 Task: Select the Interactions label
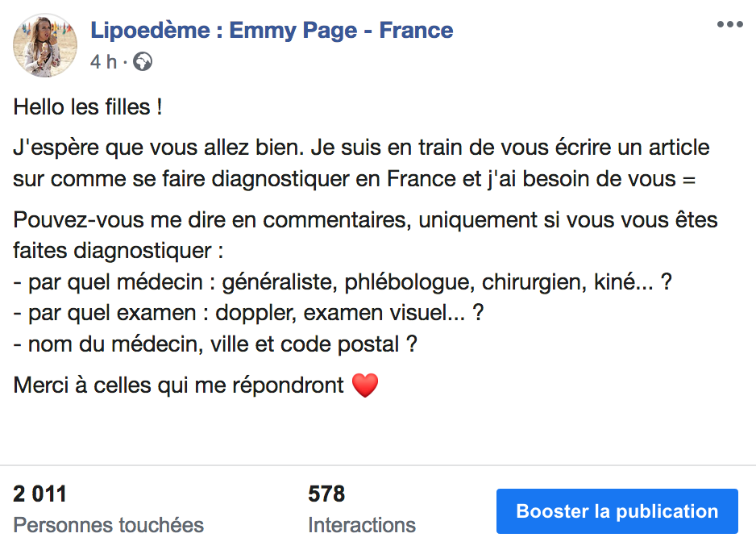[x=362, y=525]
